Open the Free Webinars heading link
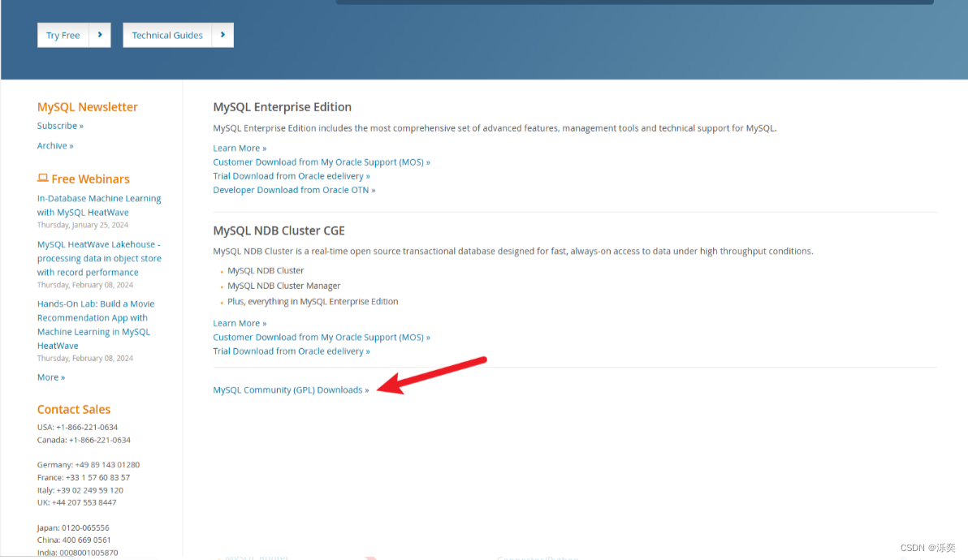968x560 pixels. pyautogui.click(x=90, y=179)
